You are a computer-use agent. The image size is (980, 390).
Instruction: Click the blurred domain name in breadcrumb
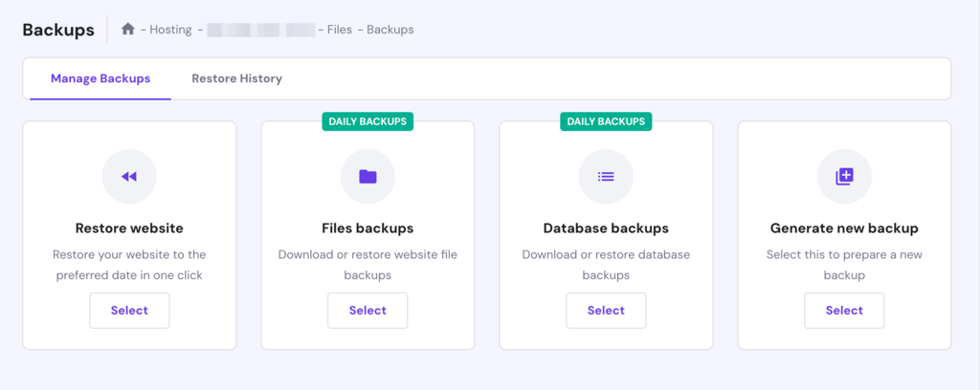(260, 30)
